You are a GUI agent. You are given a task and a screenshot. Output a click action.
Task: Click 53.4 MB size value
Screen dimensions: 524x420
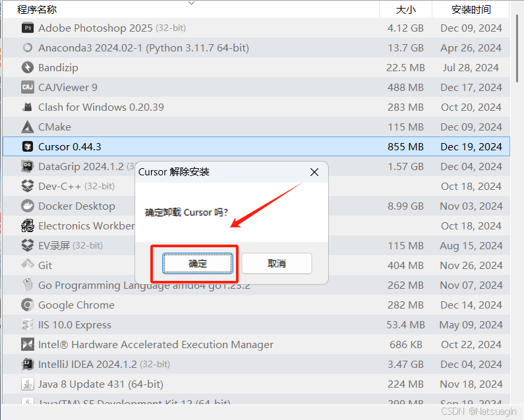coord(405,324)
